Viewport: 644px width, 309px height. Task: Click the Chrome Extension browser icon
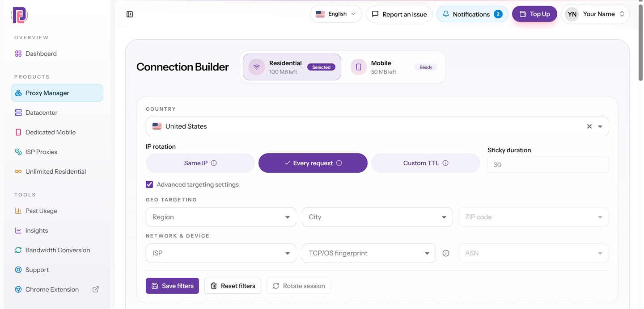click(x=18, y=289)
